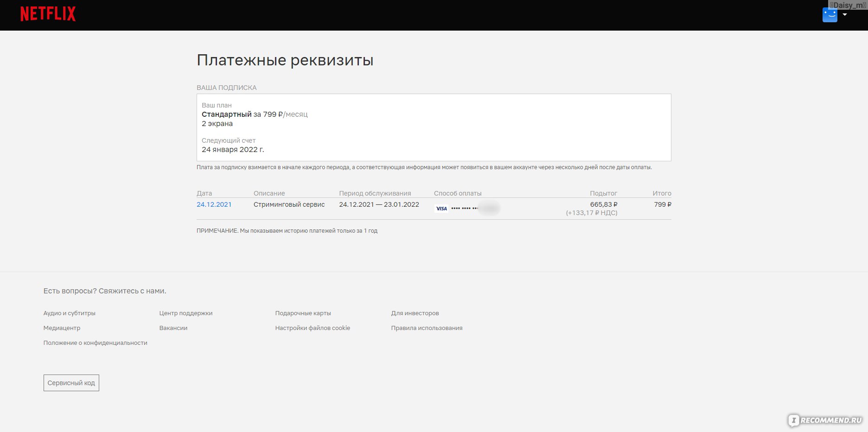The image size is (868, 432).
Task: Open Центр поддержки link
Action: [x=186, y=313]
